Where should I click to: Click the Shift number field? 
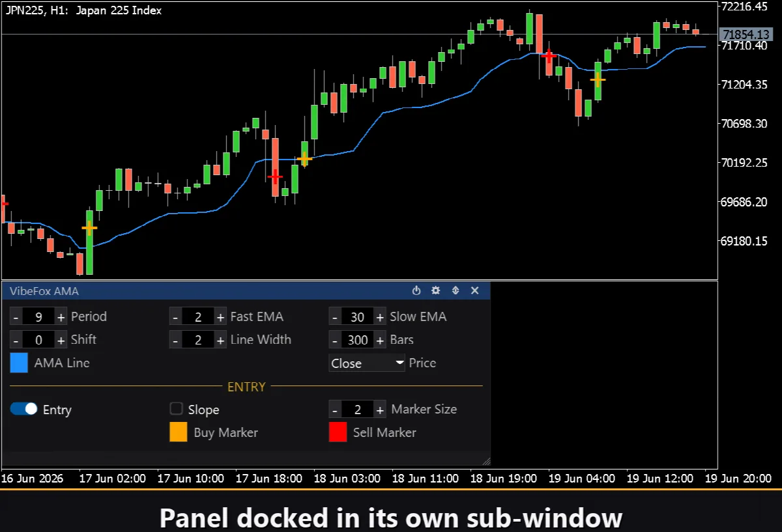tap(38, 340)
